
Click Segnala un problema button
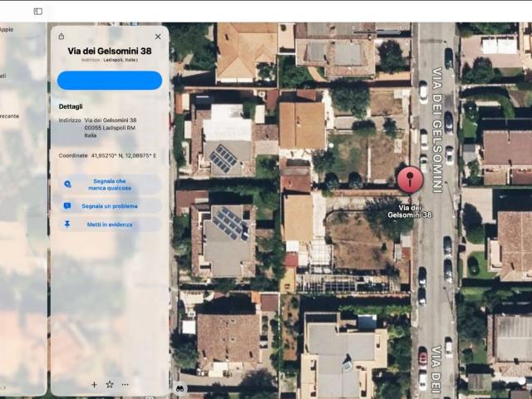pyautogui.click(x=110, y=206)
